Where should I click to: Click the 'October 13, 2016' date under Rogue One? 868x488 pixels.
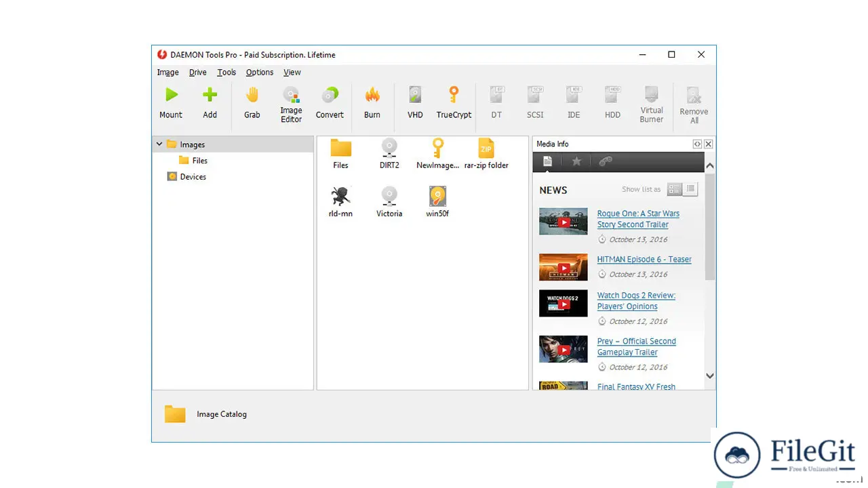pos(638,239)
